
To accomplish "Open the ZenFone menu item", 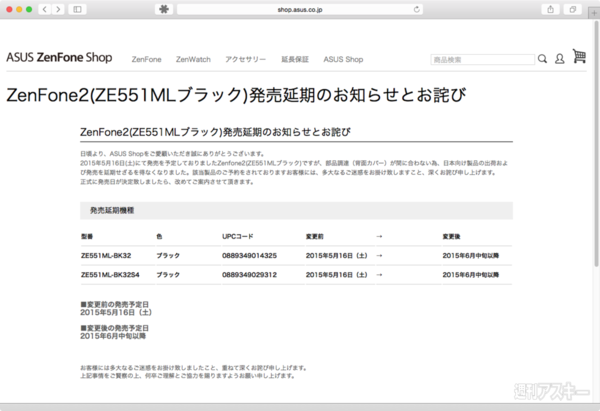I will coord(147,59).
